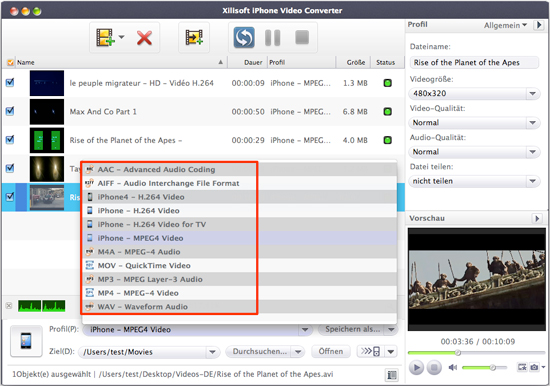Open the Speichern als dropdown arrow

tap(391, 330)
